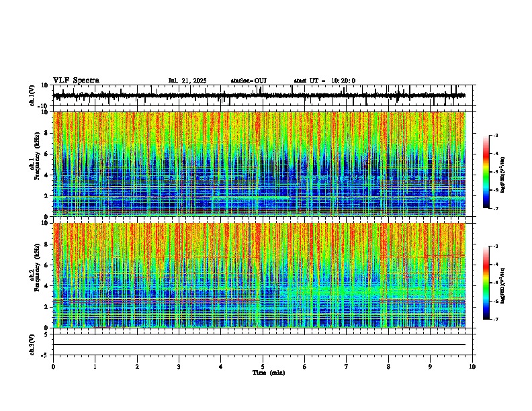The width and height of the screenshot is (532, 411).
Task: Click the ch.2 spectrogram panel
Action: 259,275
